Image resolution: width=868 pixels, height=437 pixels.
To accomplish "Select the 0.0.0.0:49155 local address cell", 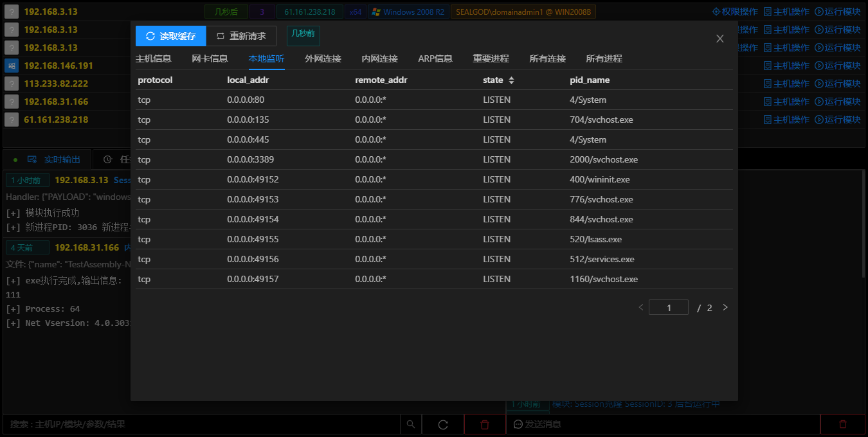I will click(x=253, y=239).
